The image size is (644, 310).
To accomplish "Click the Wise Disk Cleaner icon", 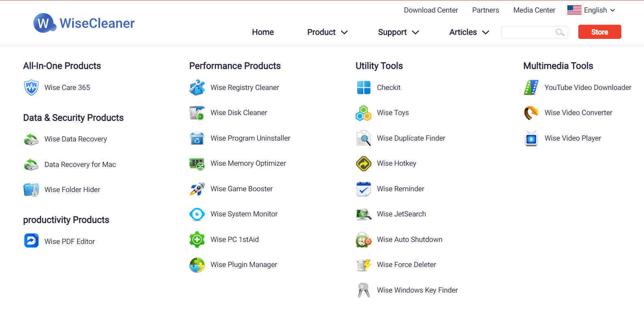I will click(x=197, y=113).
